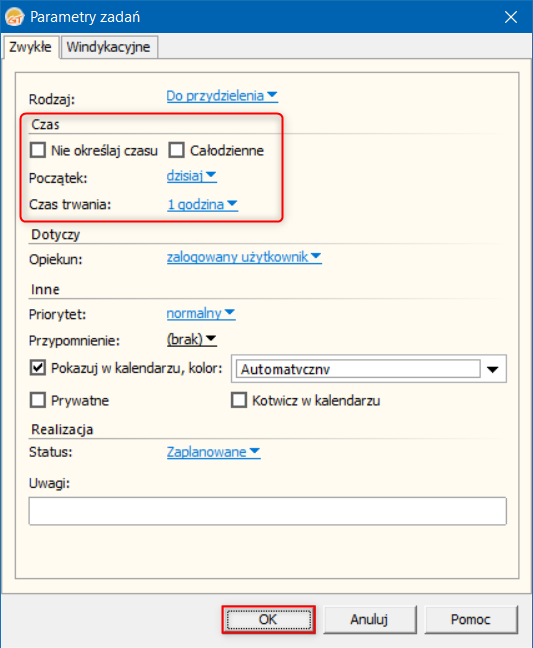
Task: Open the Przypomnienie '(brak)' dropdown
Action: tap(191, 339)
